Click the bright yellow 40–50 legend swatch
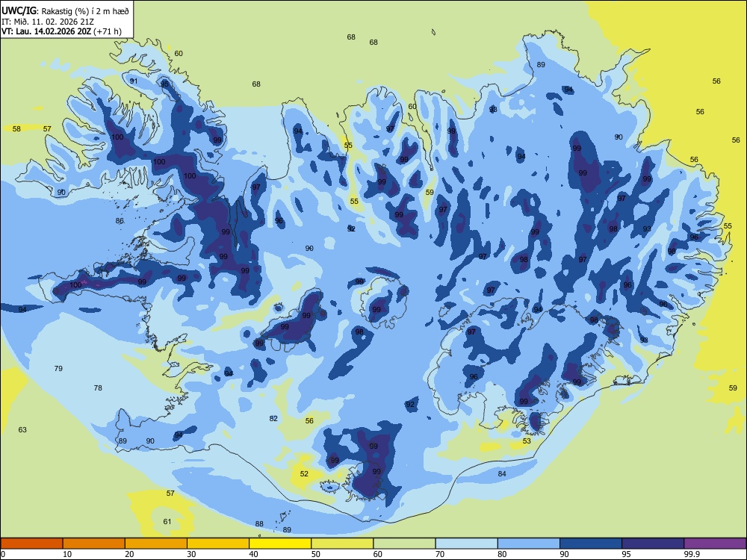 (x=280, y=544)
